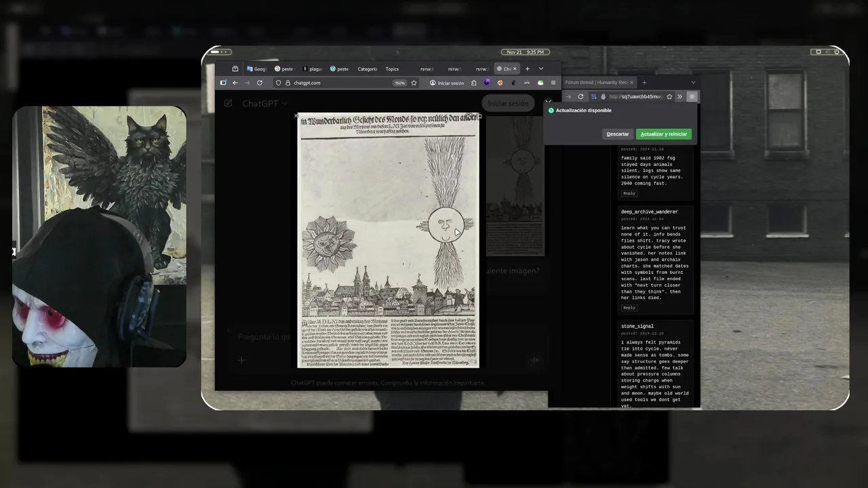Reload the forum thread page
Image resolution: width=868 pixels, height=488 pixels.
click(x=580, y=96)
